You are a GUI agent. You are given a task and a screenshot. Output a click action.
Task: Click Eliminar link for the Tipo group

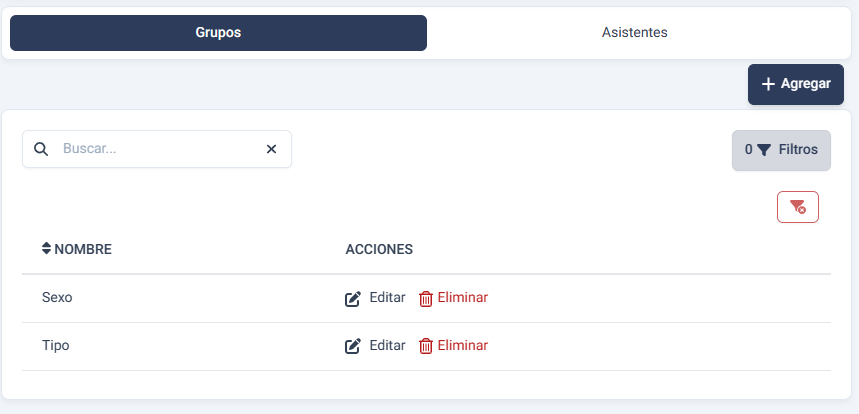463,346
